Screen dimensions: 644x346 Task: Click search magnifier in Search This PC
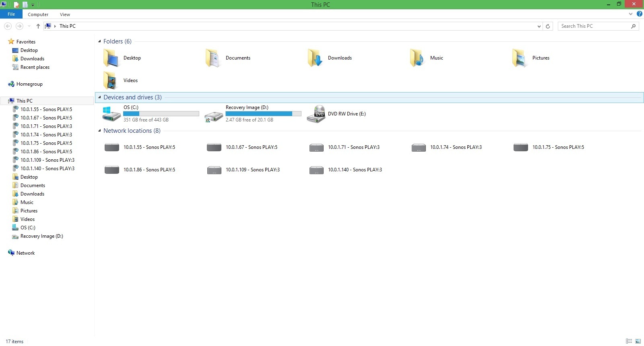click(633, 26)
